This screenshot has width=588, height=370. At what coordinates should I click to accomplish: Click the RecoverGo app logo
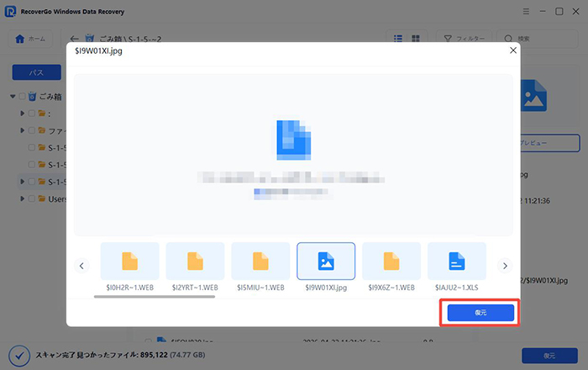tap(10, 11)
